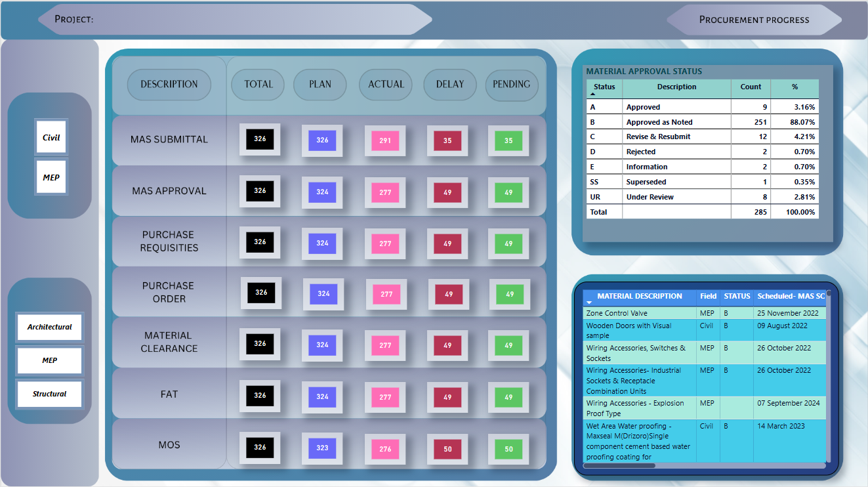The width and height of the screenshot is (868, 487).
Task: Click FAT pending green card 49
Action: pyautogui.click(x=508, y=397)
